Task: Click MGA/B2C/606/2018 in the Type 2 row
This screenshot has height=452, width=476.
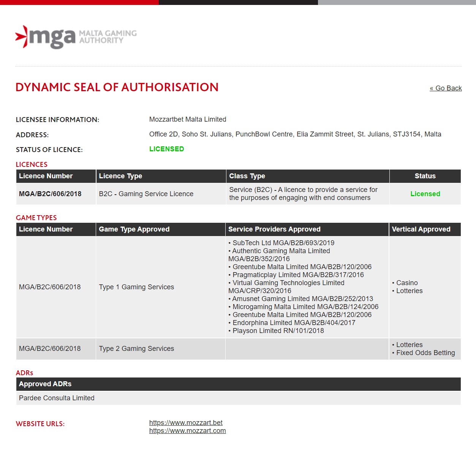Action: (50, 349)
